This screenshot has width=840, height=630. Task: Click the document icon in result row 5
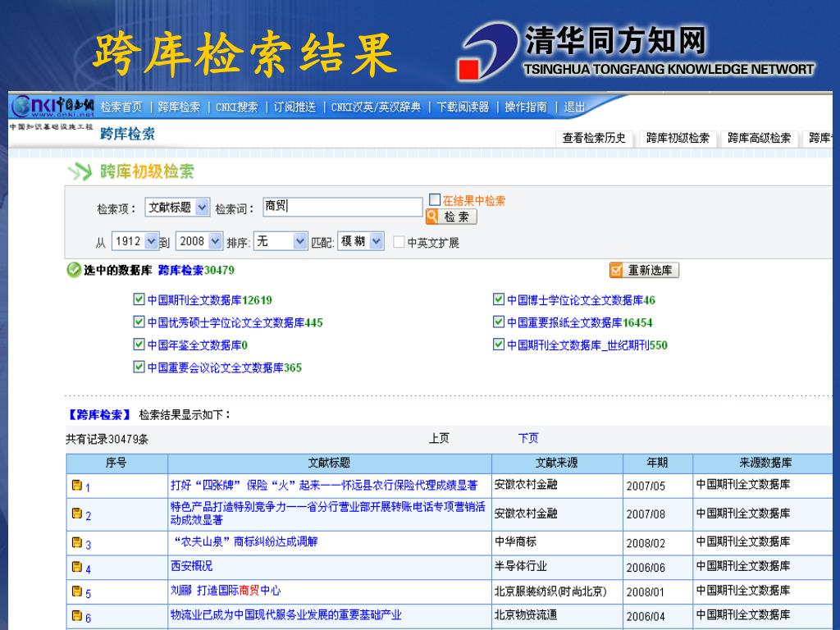tap(77, 591)
